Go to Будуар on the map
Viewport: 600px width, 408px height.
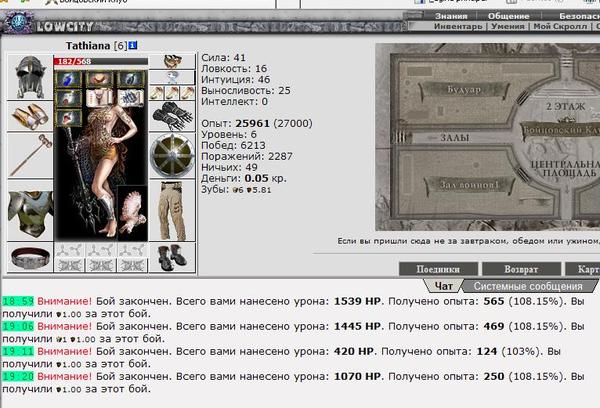click(x=464, y=90)
